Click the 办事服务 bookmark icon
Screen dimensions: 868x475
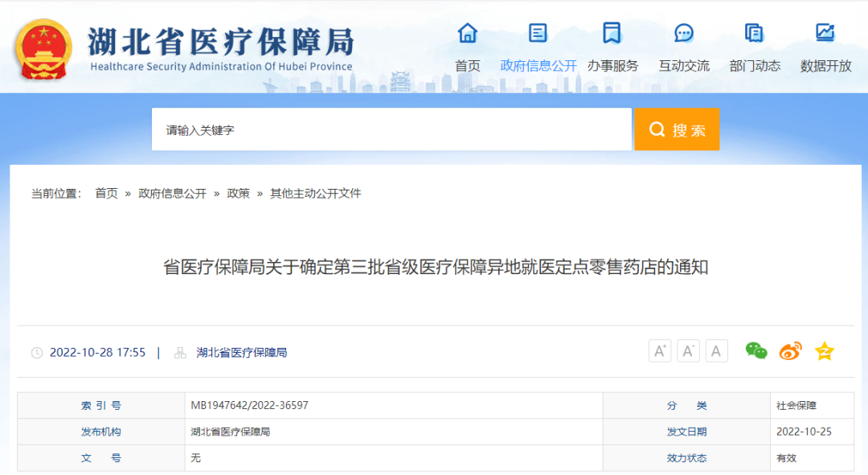tap(612, 33)
